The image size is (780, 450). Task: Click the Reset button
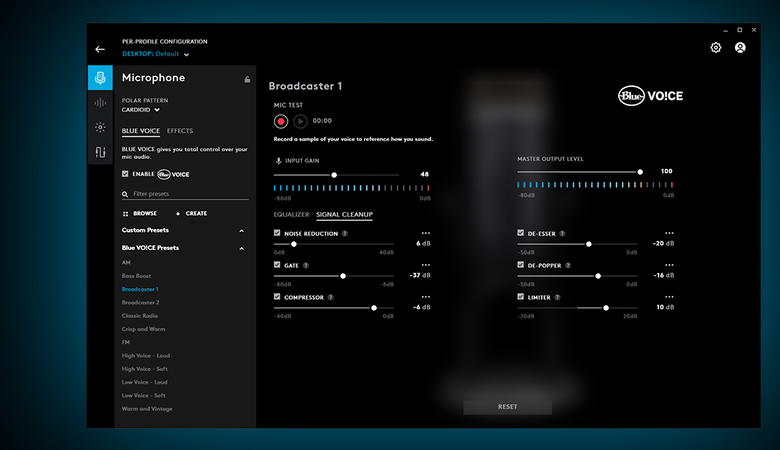coord(507,407)
